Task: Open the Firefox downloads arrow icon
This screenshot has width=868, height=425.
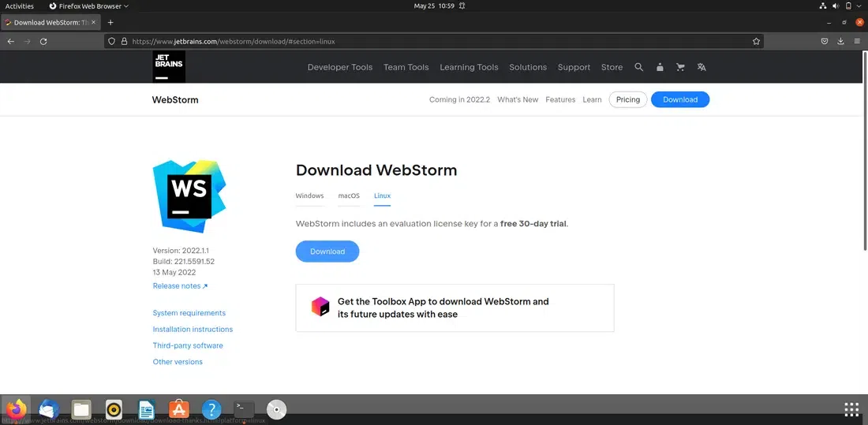Action: 840,42
